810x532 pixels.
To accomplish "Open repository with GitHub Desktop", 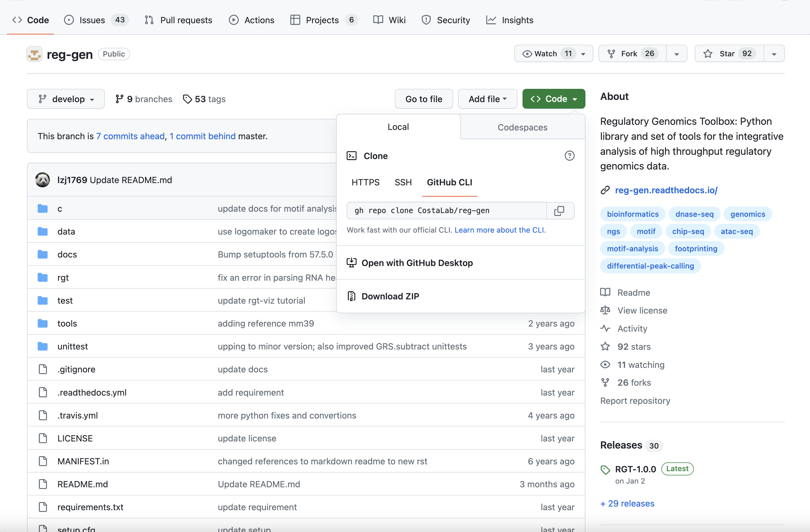I will coord(417,263).
